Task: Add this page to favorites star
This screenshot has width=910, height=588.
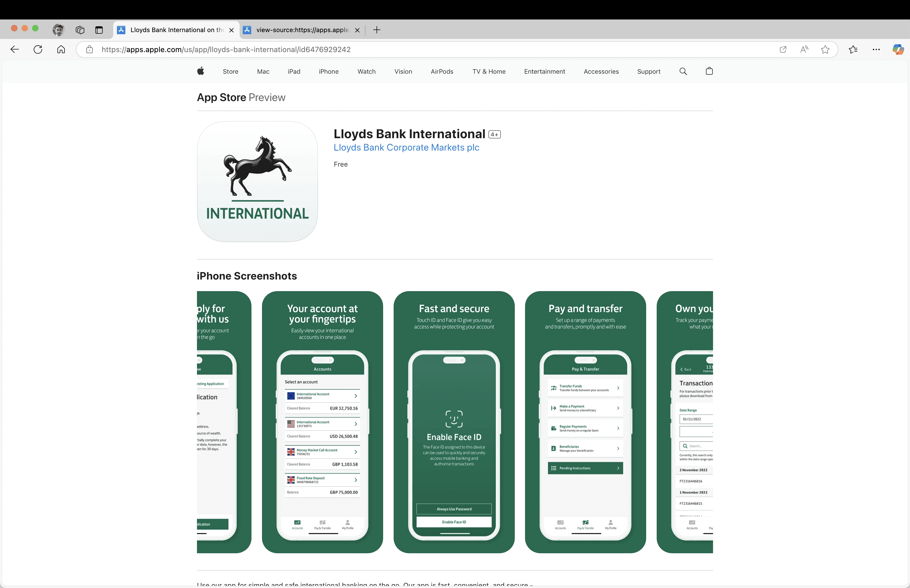Action: pos(825,49)
